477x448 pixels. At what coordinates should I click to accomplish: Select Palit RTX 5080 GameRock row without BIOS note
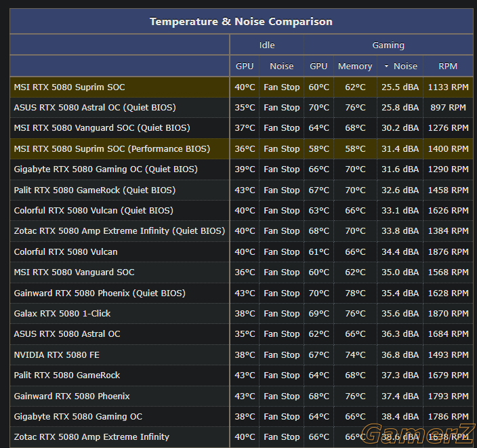click(x=67, y=375)
